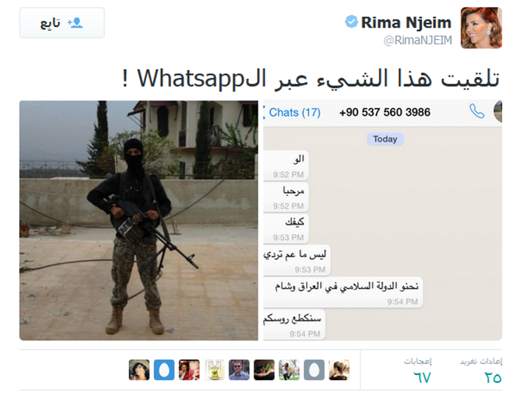Click the contact photo beside call icon

coord(498,111)
